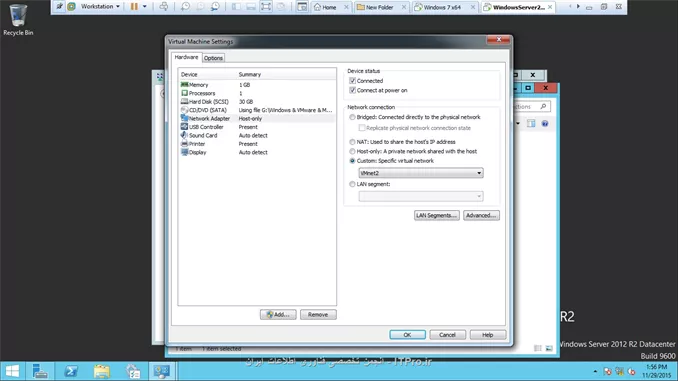The height and width of the screenshot is (381, 678).
Task: Select the Display device row
Action: (x=257, y=152)
